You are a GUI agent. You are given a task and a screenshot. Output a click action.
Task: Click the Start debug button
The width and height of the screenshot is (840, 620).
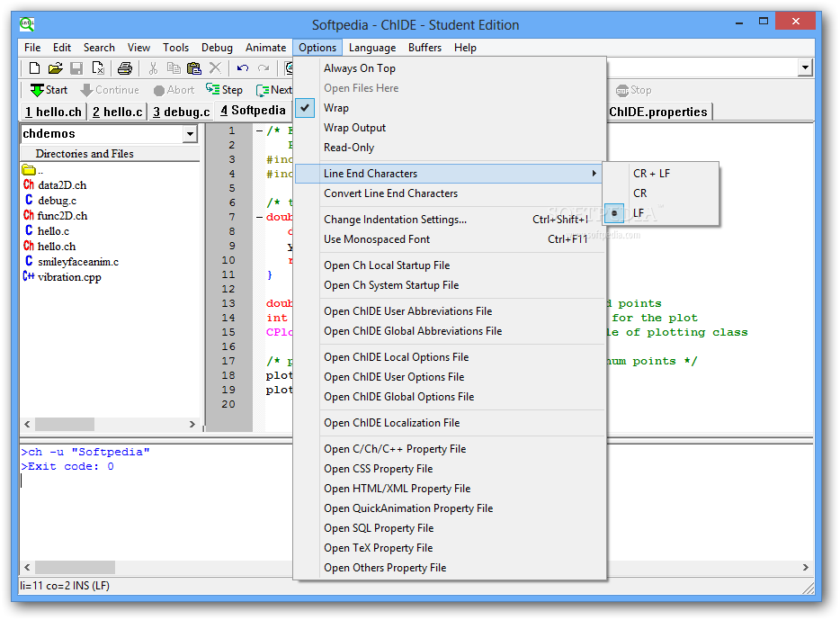click(49, 90)
